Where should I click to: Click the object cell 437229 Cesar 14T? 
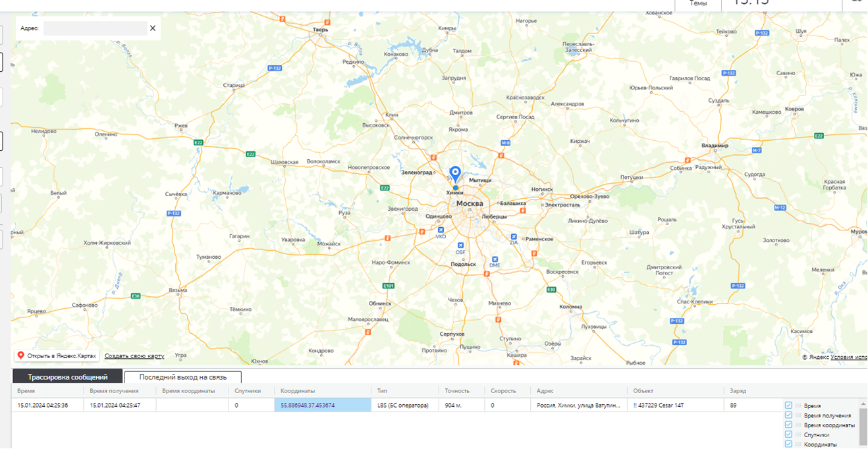pos(659,406)
